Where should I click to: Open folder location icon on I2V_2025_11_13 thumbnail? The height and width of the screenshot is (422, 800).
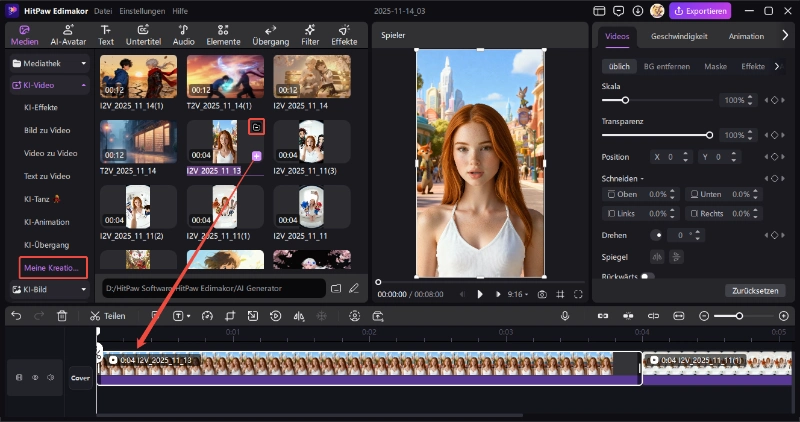tap(257, 128)
